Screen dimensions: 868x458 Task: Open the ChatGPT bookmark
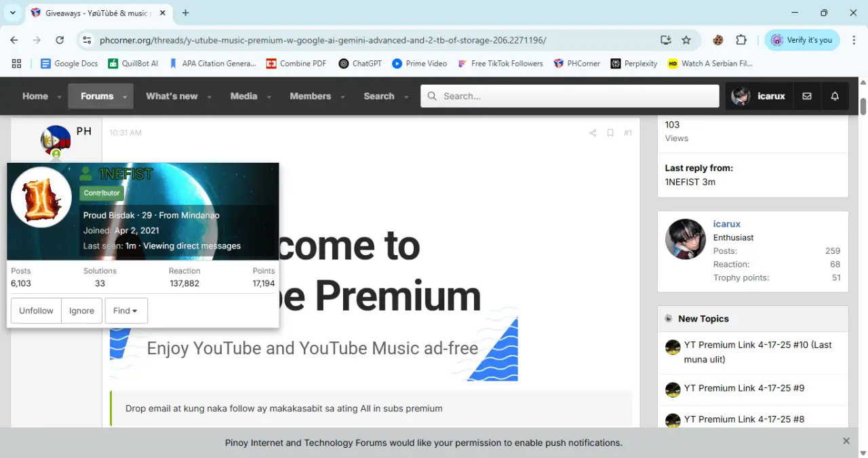[x=360, y=63]
